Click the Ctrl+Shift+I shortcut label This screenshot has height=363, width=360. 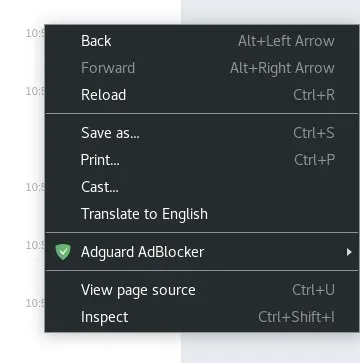coord(296,317)
